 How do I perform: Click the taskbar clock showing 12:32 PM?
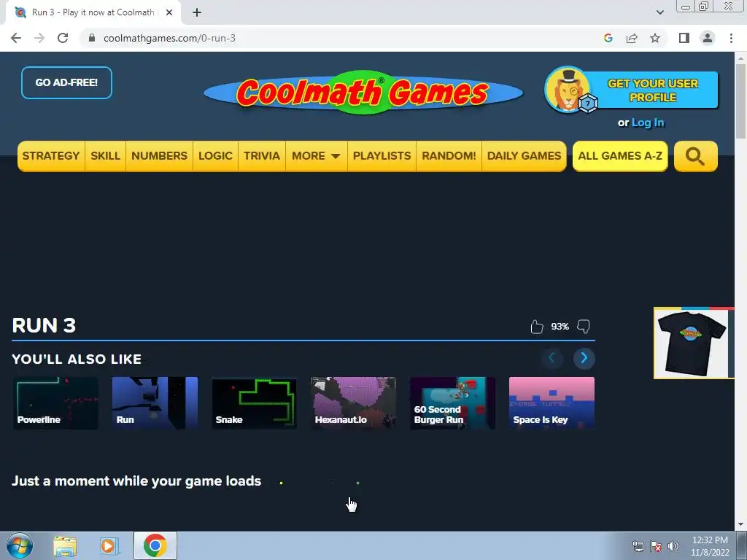coord(710,546)
